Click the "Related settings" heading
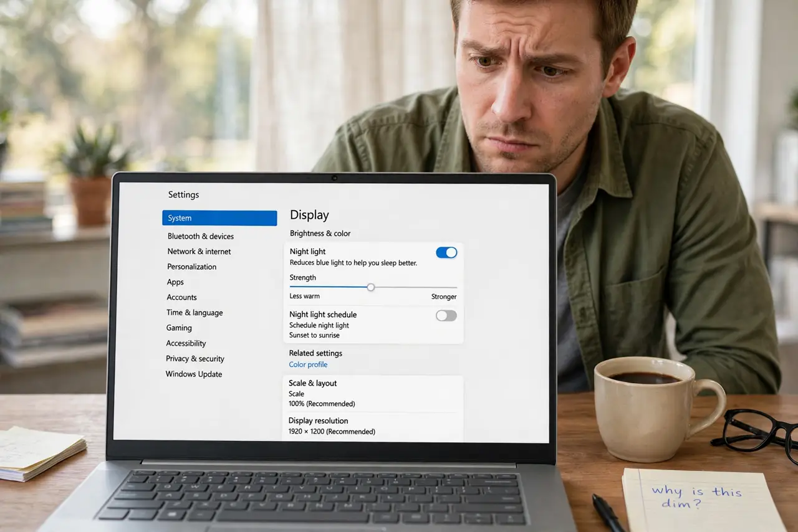The height and width of the screenshot is (532, 798). tap(315, 353)
